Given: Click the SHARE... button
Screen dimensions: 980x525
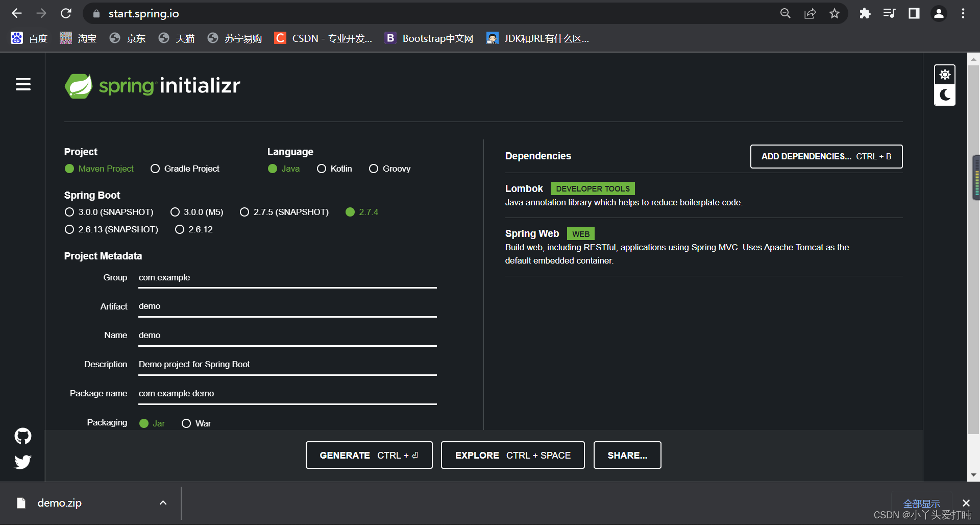Looking at the screenshot, I should point(627,455).
